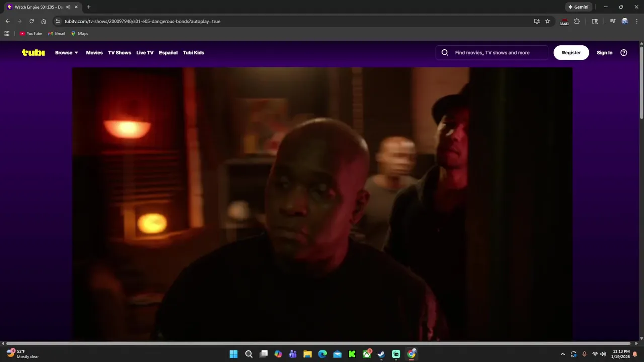Open the Chrome profile avatar
The height and width of the screenshot is (362, 644).
(625, 21)
